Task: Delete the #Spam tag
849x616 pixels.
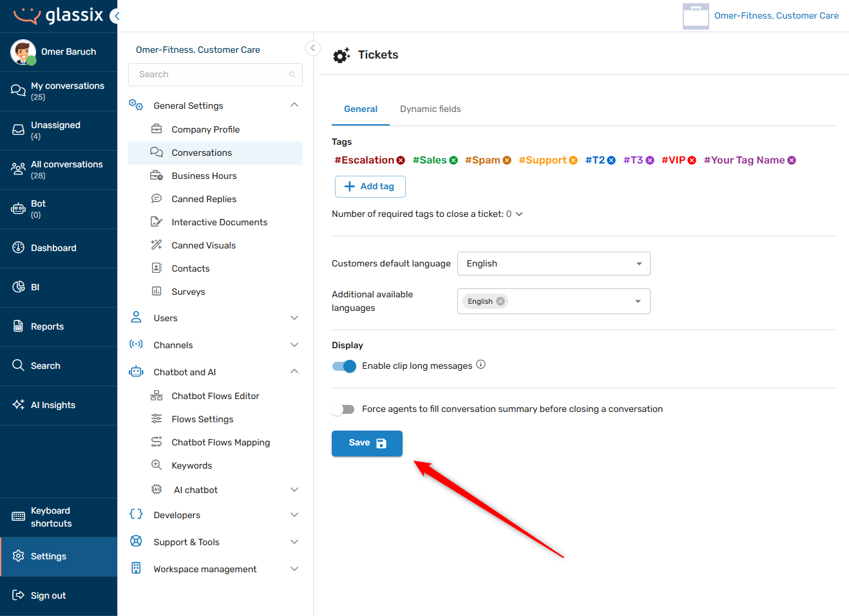Action: coord(507,160)
